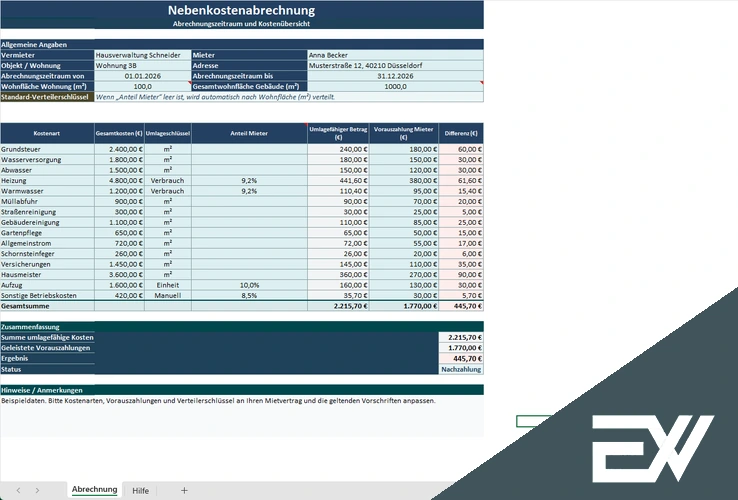Select the tenant name 'Anna Becker'
The image size is (738, 500).
pos(395,55)
